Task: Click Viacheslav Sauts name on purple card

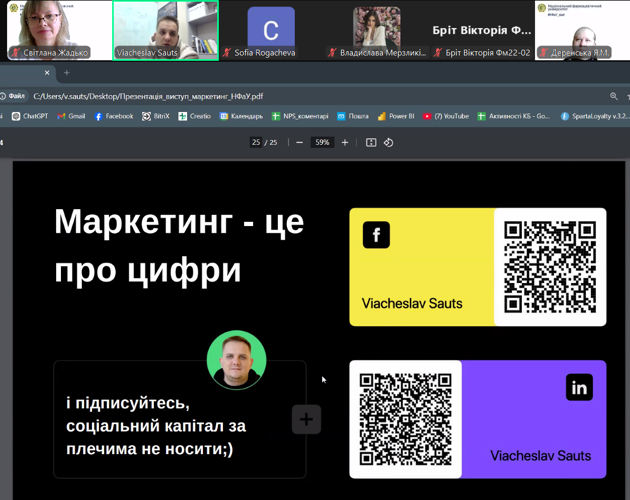Action: pos(540,456)
